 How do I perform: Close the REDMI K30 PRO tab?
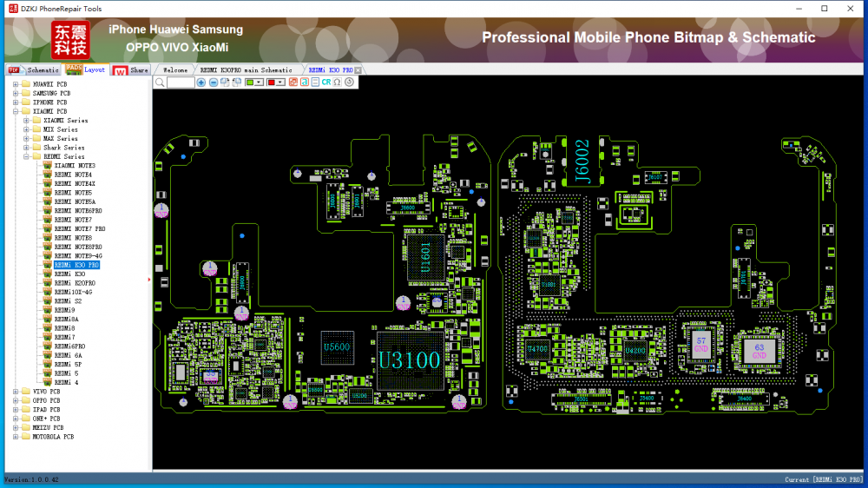358,69
